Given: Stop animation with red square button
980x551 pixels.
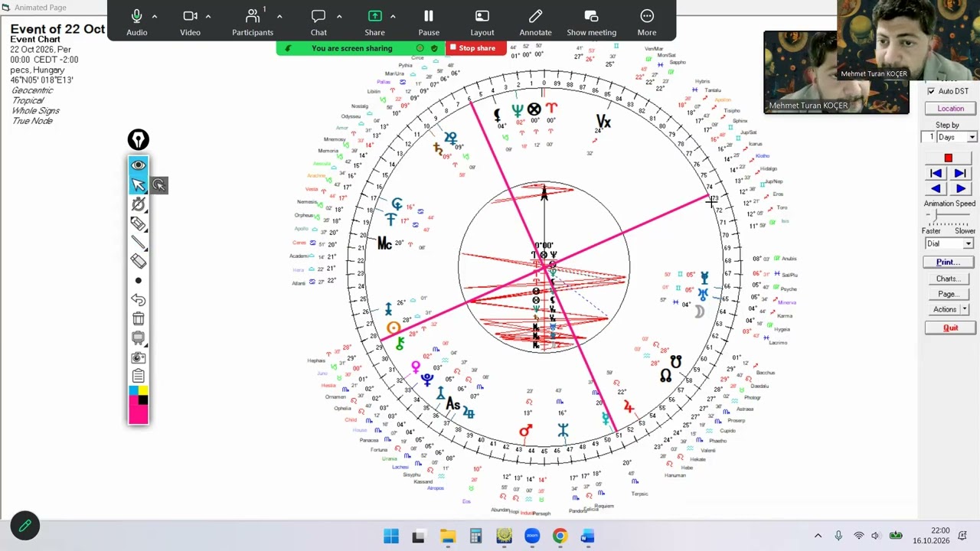Looking at the screenshot, I should [x=948, y=158].
